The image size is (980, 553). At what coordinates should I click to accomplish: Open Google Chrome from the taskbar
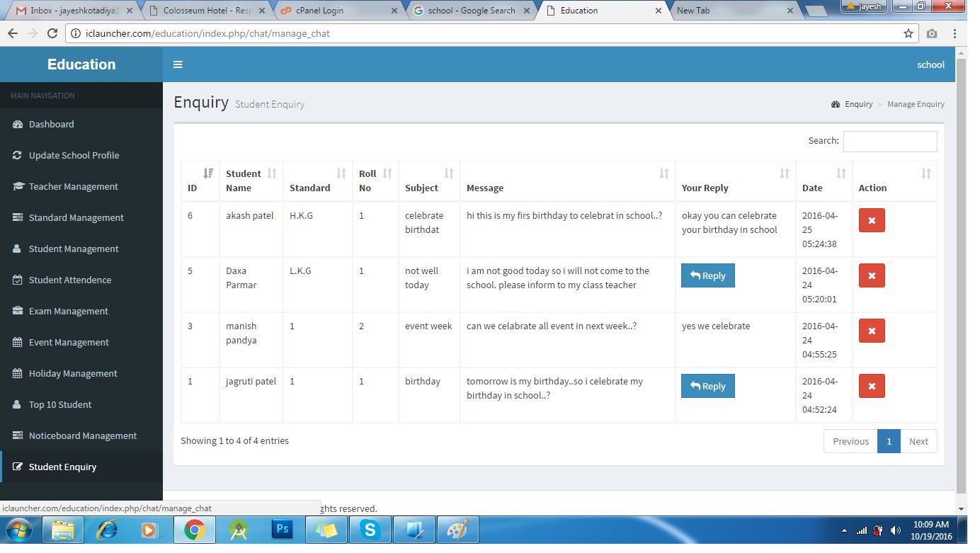[x=195, y=530]
